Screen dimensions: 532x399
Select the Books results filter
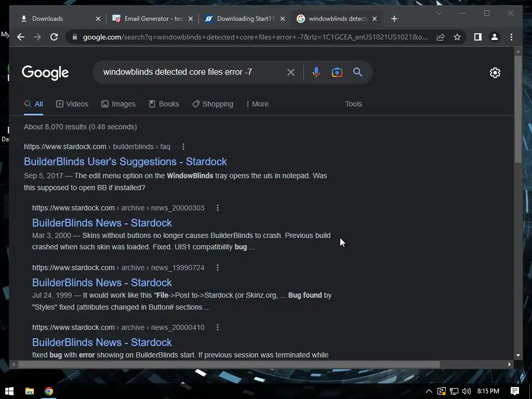point(164,104)
